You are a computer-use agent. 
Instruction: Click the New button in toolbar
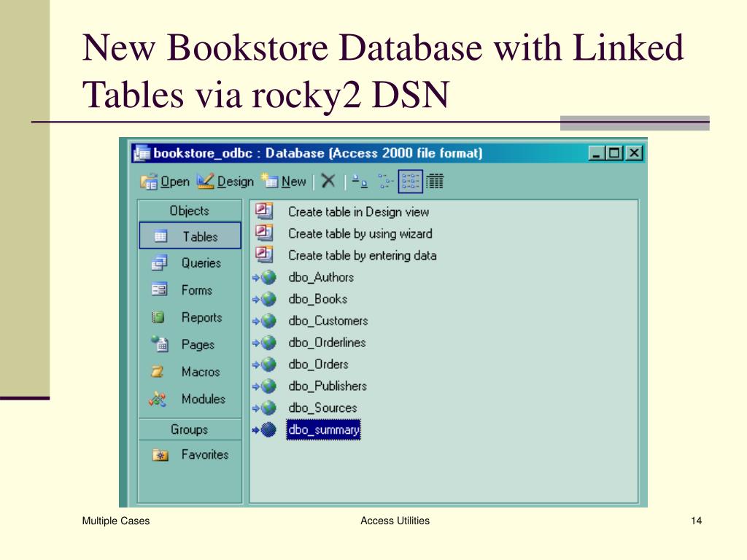[x=284, y=182]
